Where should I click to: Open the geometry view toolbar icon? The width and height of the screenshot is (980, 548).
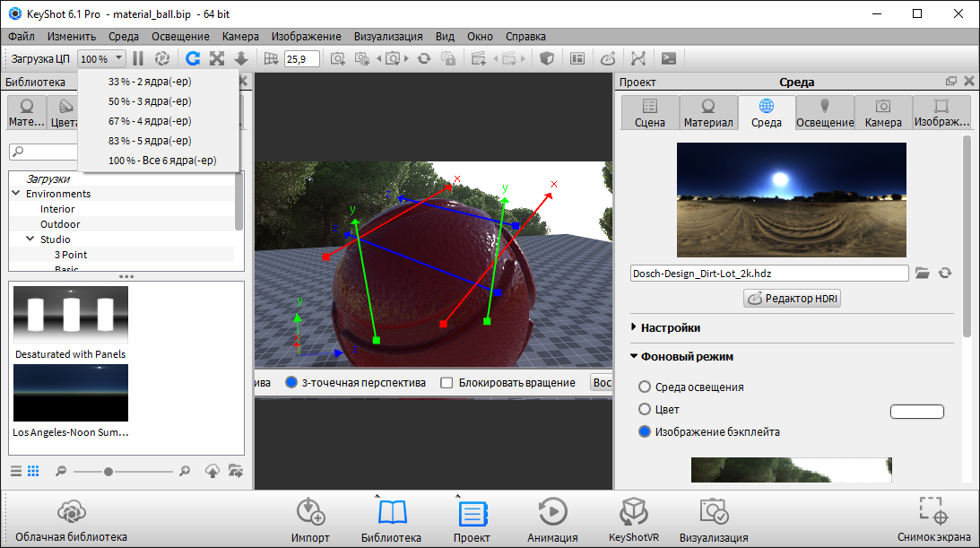[638, 58]
